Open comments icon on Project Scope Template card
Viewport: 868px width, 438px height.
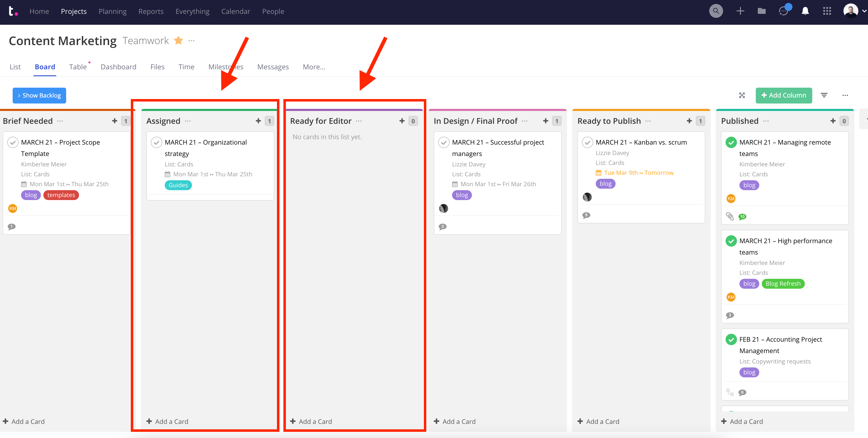point(11,226)
